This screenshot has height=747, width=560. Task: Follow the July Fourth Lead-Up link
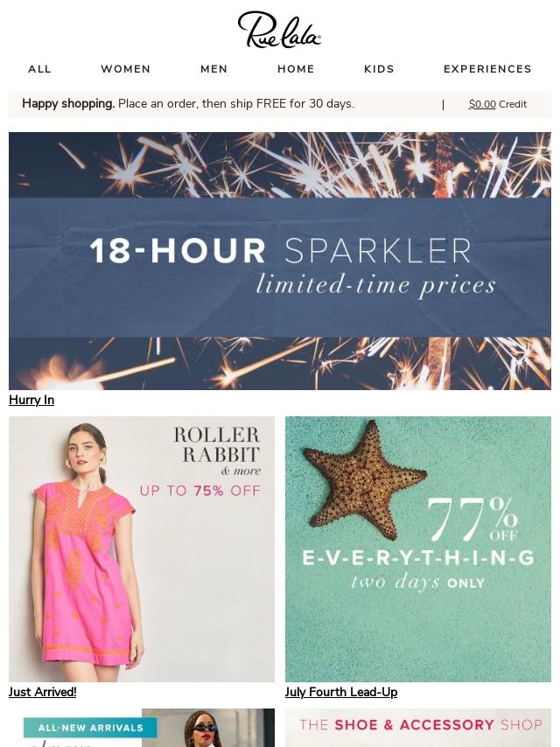coord(341,692)
